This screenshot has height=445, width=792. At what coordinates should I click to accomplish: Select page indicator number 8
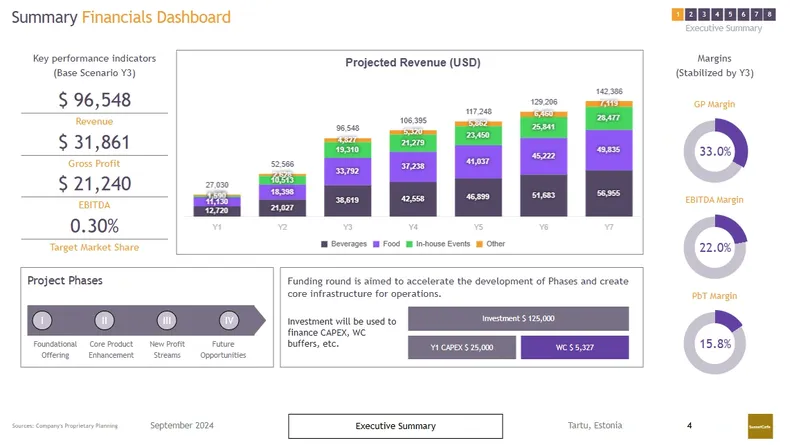point(769,15)
